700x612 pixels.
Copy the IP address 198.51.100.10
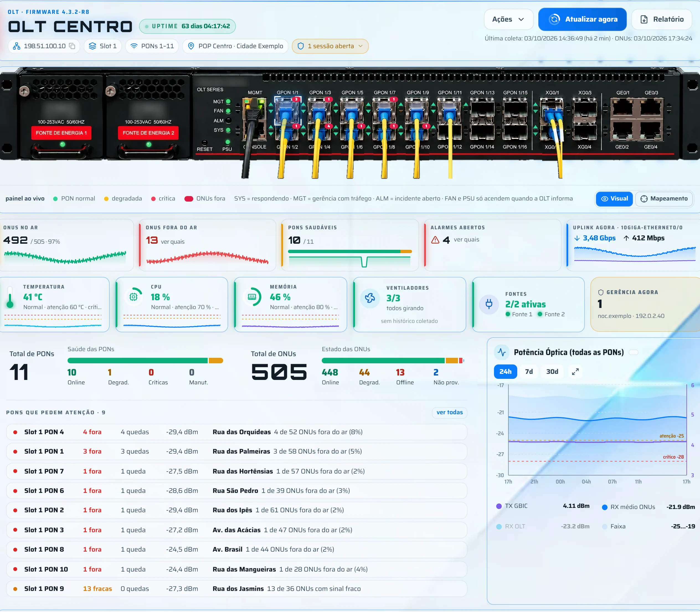(x=72, y=46)
